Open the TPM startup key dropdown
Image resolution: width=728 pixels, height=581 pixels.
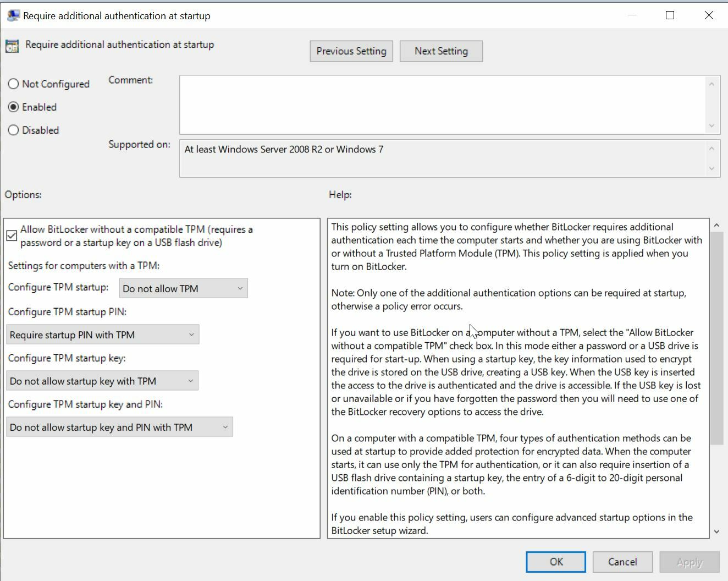tap(102, 381)
